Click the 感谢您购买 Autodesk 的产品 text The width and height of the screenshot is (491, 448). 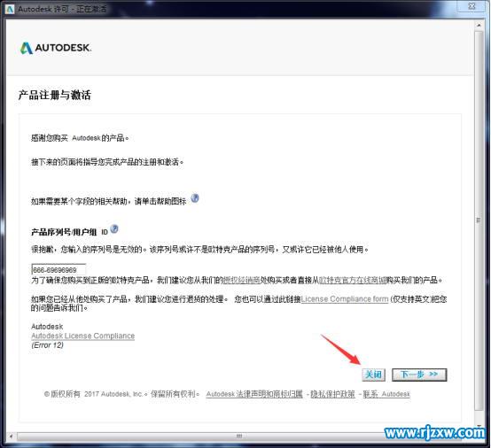click(x=80, y=138)
